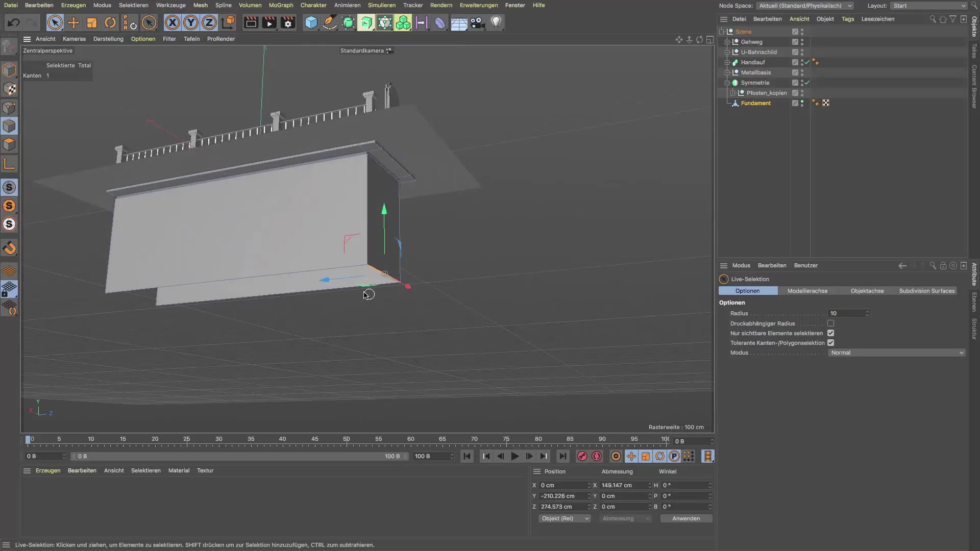Select Fundament object in tree
The image size is (980, 551).
point(755,103)
